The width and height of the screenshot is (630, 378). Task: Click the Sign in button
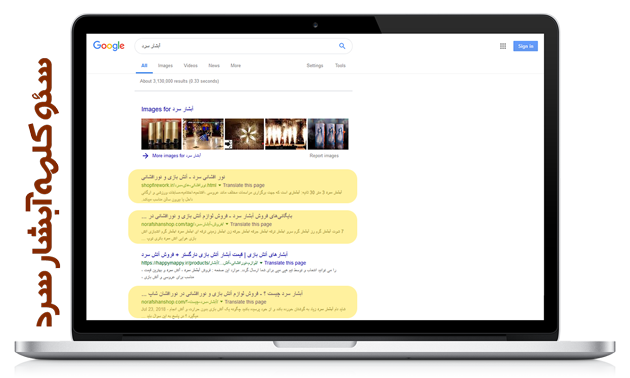525,46
